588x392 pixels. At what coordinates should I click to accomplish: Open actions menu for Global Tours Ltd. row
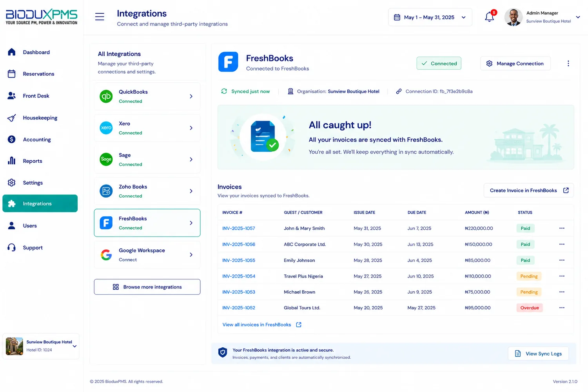coord(562,308)
